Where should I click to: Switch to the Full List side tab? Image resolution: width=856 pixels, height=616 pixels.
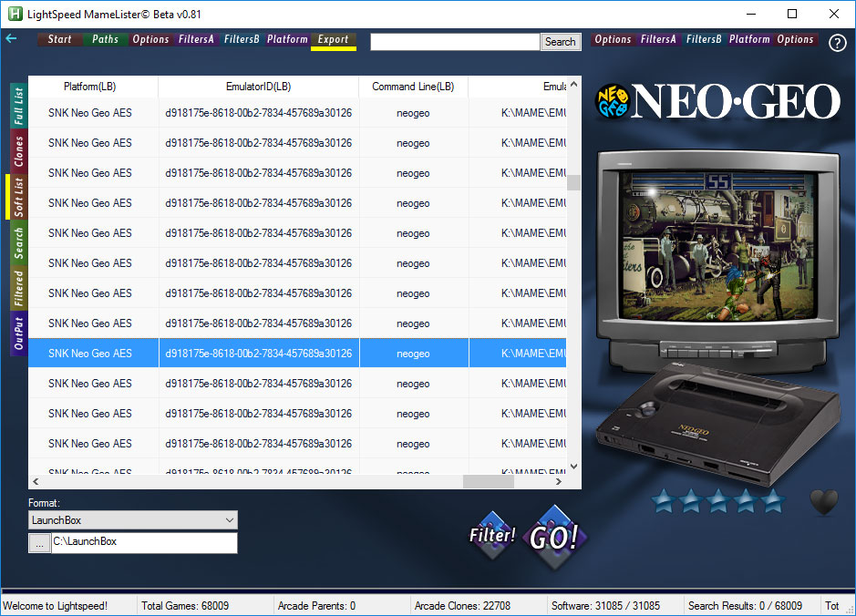point(18,106)
